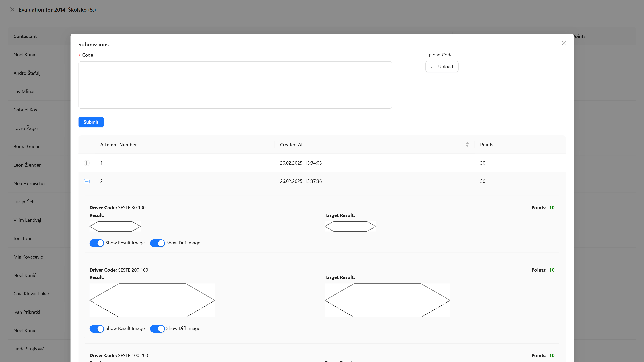Click target result image for SESTE 200 100
Image resolution: width=644 pixels, height=362 pixels.
click(387, 300)
